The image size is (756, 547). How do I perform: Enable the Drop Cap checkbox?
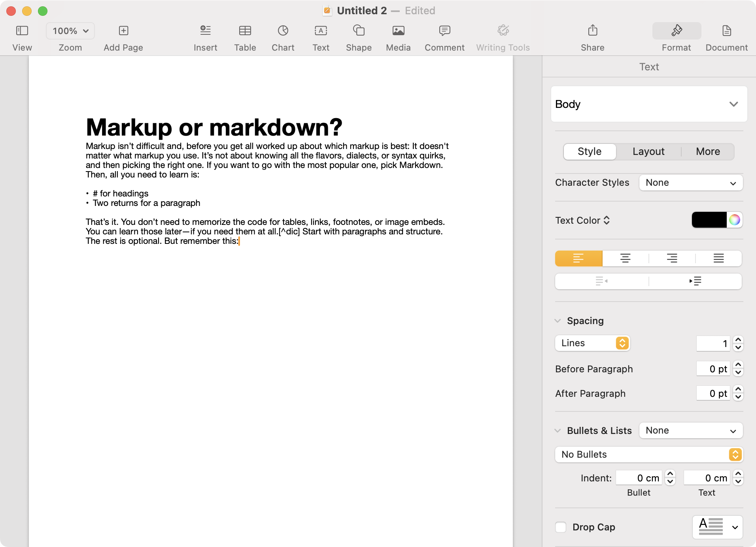[x=561, y=527]
